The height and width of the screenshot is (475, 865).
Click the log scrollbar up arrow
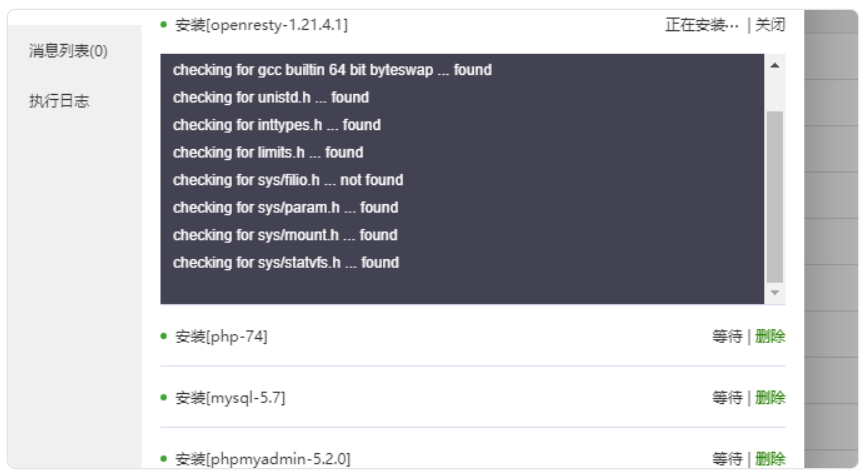click(775, 65)
